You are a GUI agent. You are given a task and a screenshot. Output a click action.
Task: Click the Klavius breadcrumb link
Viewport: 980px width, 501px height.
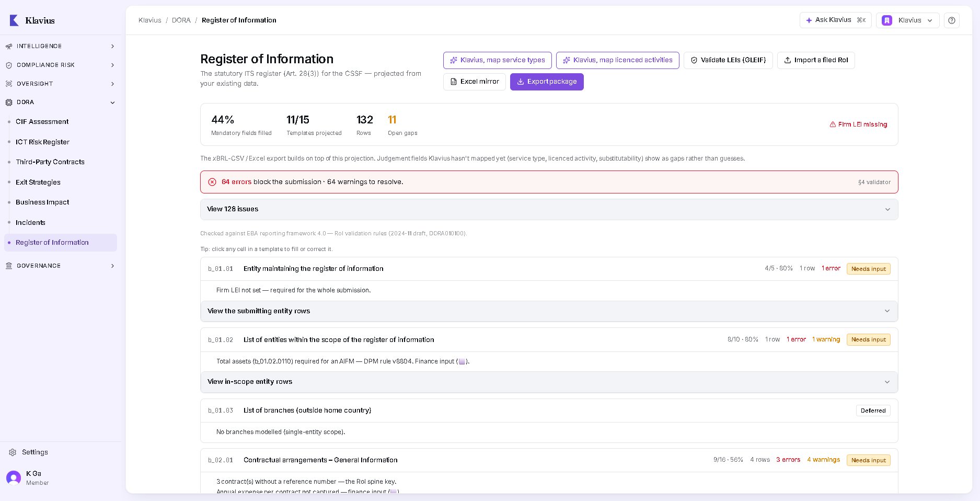click(150, 20)
